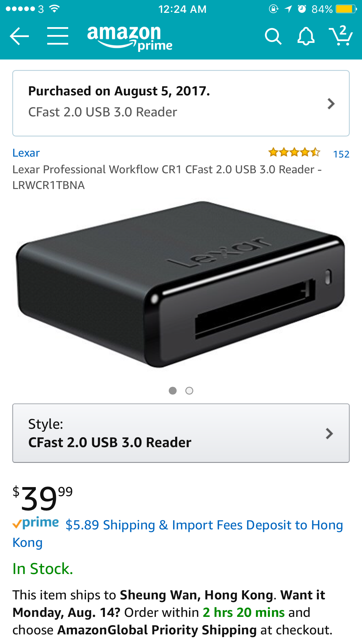Open the search magnifier icon
Viewport: 362px width, 644px height.
coord(273,36)
